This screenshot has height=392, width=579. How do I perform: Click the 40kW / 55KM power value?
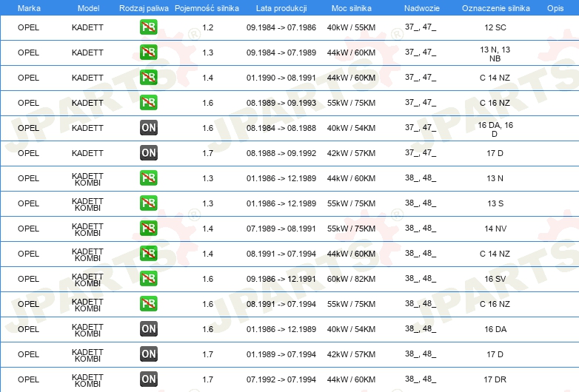click(x=351, y=27)
